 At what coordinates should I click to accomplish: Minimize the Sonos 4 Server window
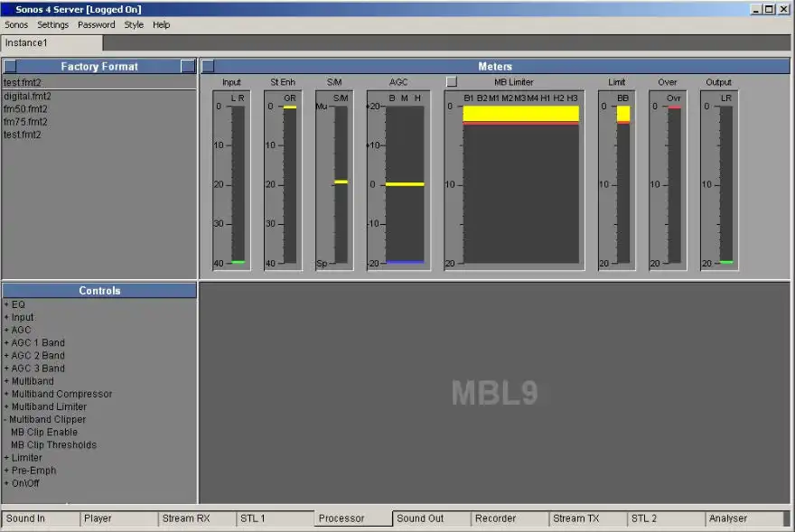click(756, 9)
